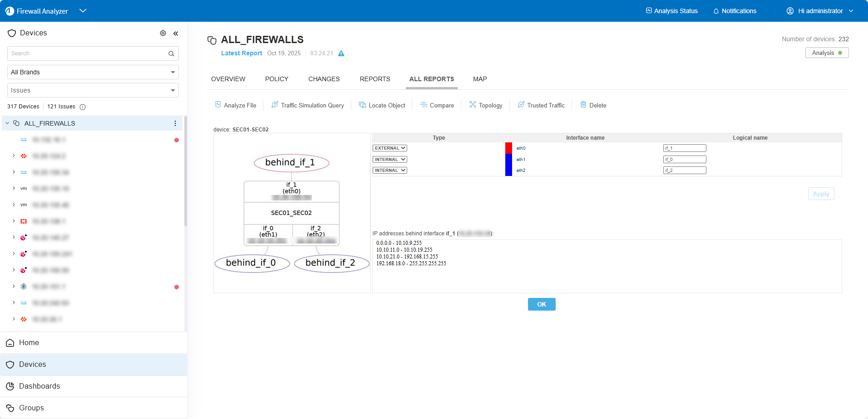Click the eth1 logical name field
Viewport: 868px width, 419px height.
click(684, 160)
